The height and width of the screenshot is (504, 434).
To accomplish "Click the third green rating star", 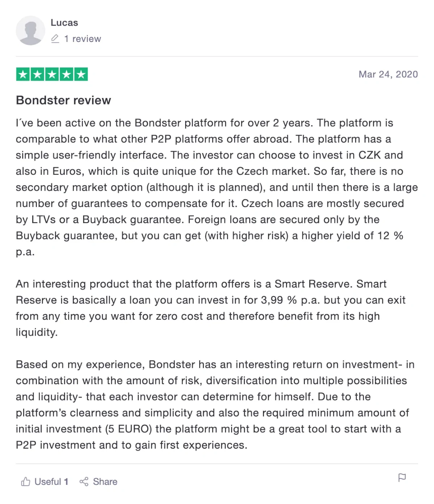I will pos(52,75).
